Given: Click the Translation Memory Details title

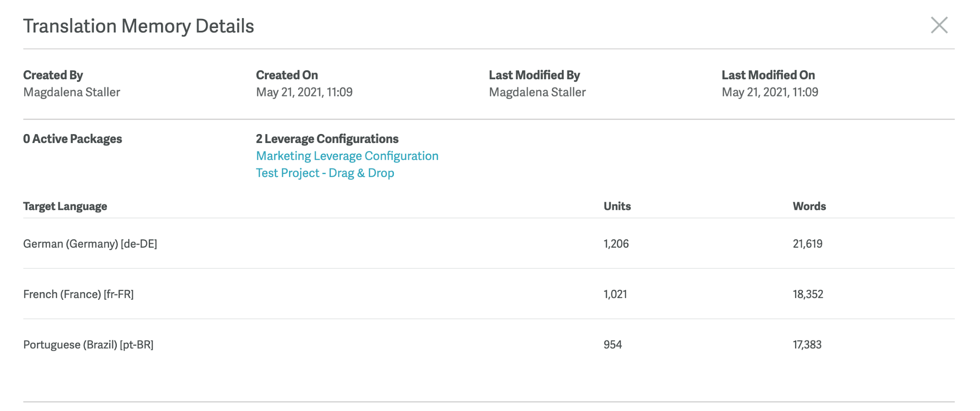Looking at the screenshot, I should [138, 26].
